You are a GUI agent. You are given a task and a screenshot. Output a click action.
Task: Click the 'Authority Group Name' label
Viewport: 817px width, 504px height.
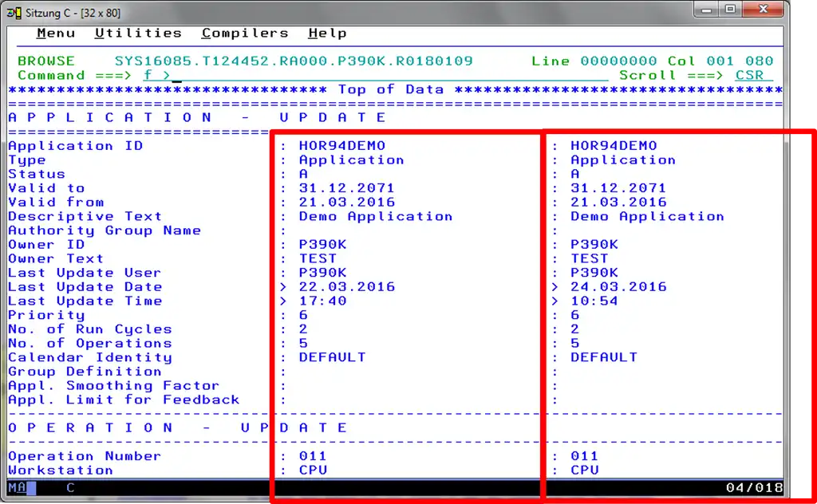tap(105, 230)
